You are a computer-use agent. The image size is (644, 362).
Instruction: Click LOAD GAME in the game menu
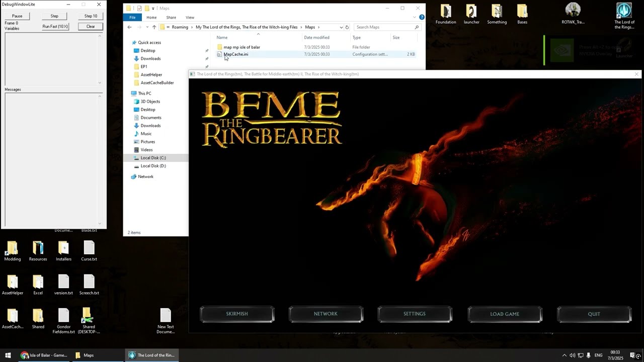(505, 314)
